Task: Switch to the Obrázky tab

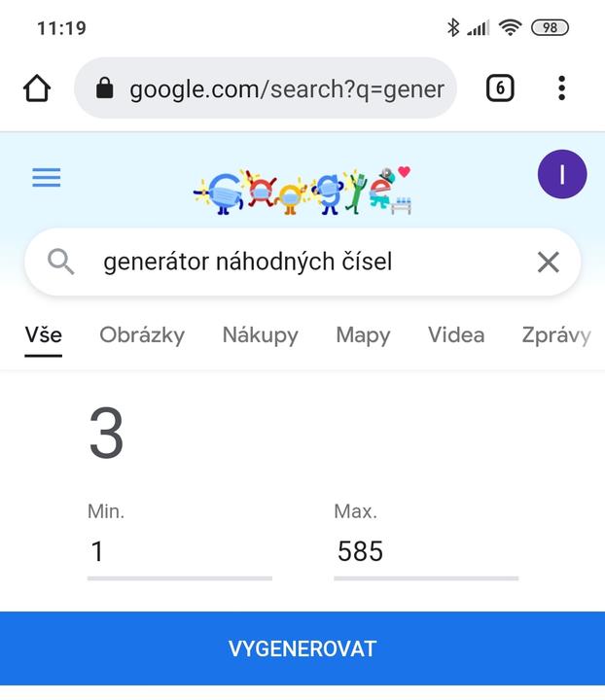Action: point(142,335)
